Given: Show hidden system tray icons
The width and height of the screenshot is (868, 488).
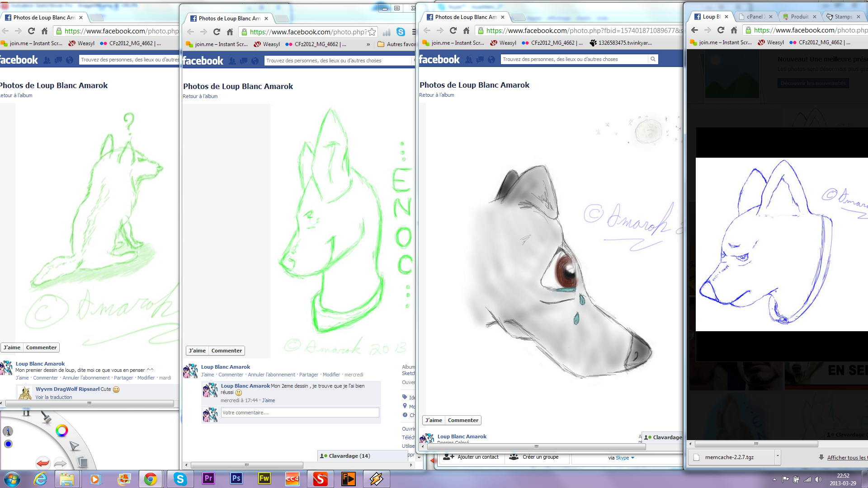Looking at the screenshot, I should 774,479.
